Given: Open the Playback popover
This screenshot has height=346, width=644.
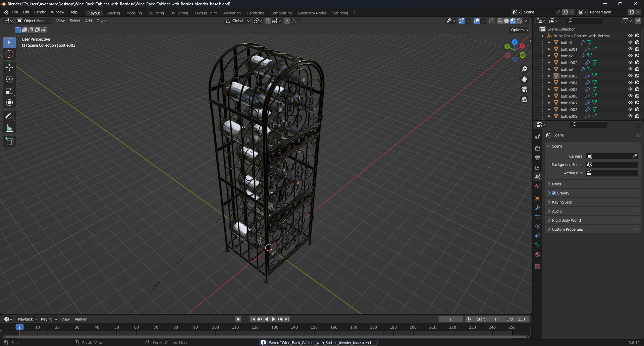Looking at the screenshot, I should (27, 319).
